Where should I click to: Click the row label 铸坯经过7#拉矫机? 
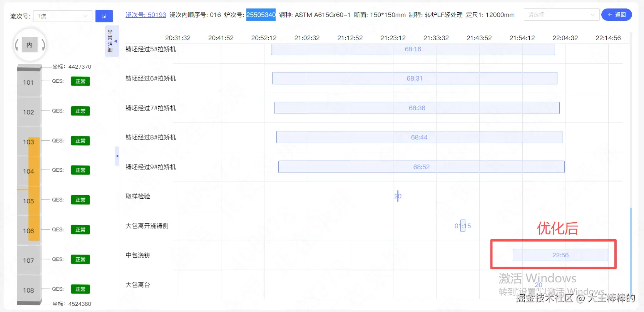(151, 108)
